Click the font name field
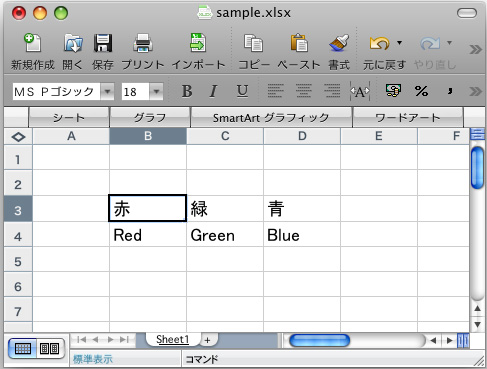This screenshot has width=487, height=369. [x=56, y=91]
